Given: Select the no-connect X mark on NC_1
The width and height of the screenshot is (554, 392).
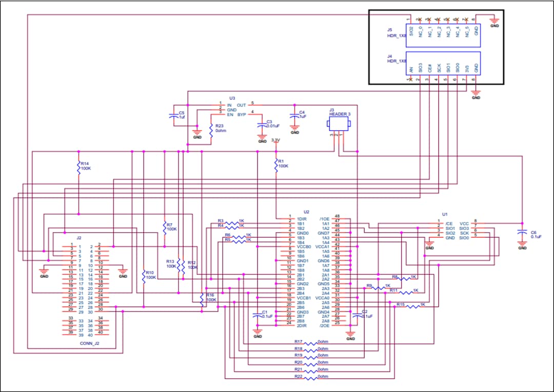Looking at the screenshot, I should point(429,19).
